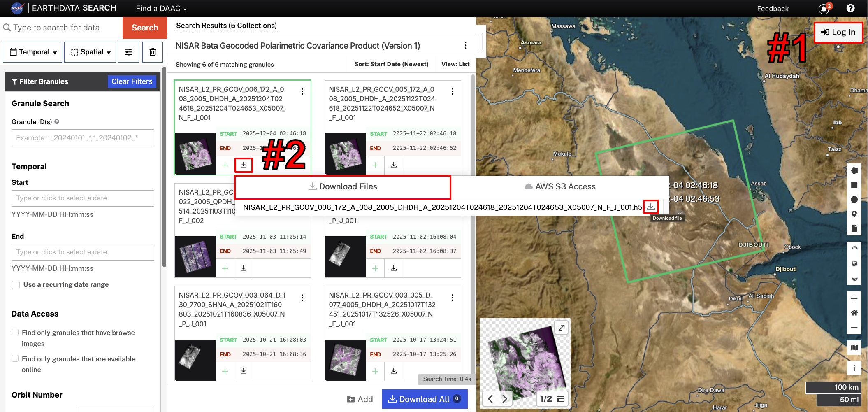Enable the recurring date range checkbox
Viewport: 868px width, 412px height.
(16, 284)
